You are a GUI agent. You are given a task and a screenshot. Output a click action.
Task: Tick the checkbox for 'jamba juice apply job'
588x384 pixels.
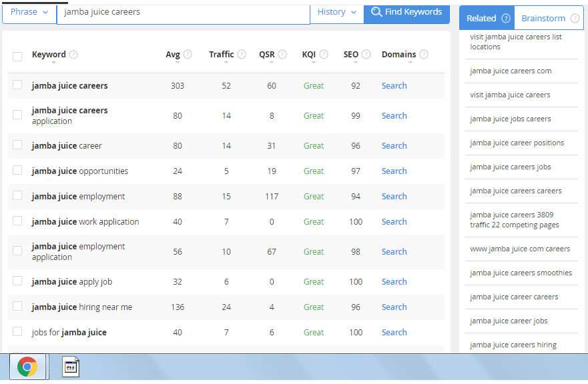point(17,281)
